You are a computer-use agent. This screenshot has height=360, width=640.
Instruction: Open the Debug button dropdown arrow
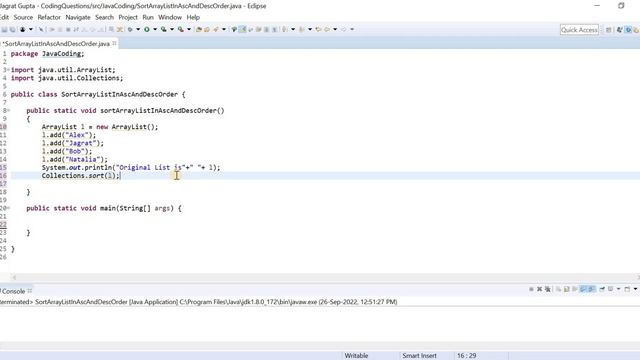(138, 29)
